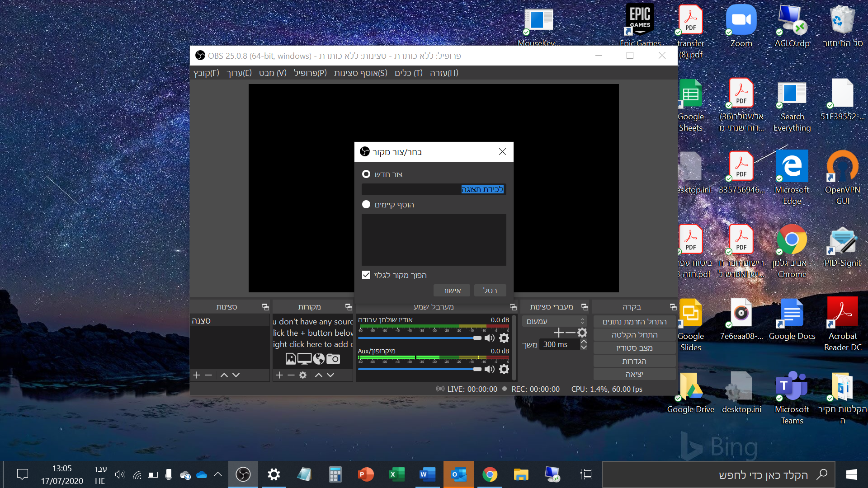Open Calculator from the taskbar

[335, 474]
